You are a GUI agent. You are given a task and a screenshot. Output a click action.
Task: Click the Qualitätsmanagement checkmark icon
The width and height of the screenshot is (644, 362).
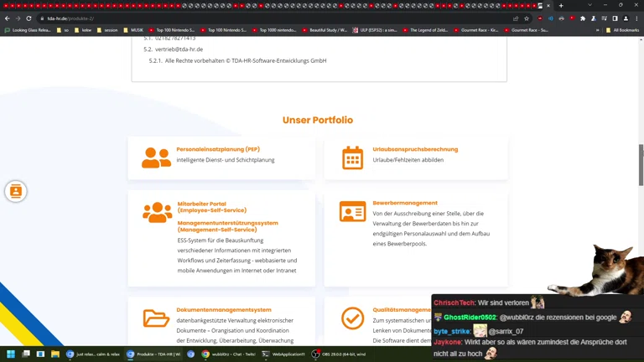coord(352,318)
